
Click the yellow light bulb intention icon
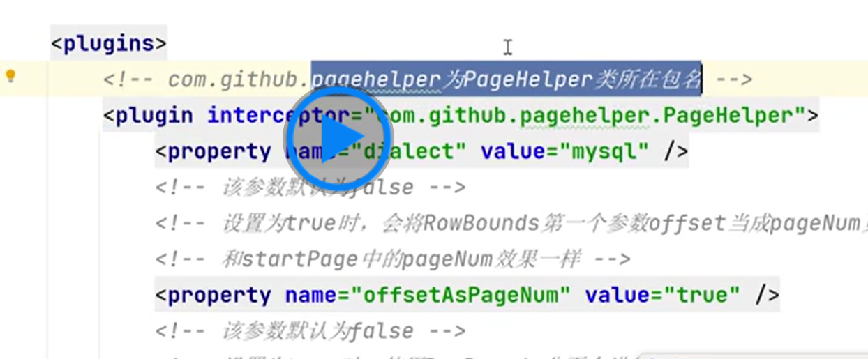(10, 76)
